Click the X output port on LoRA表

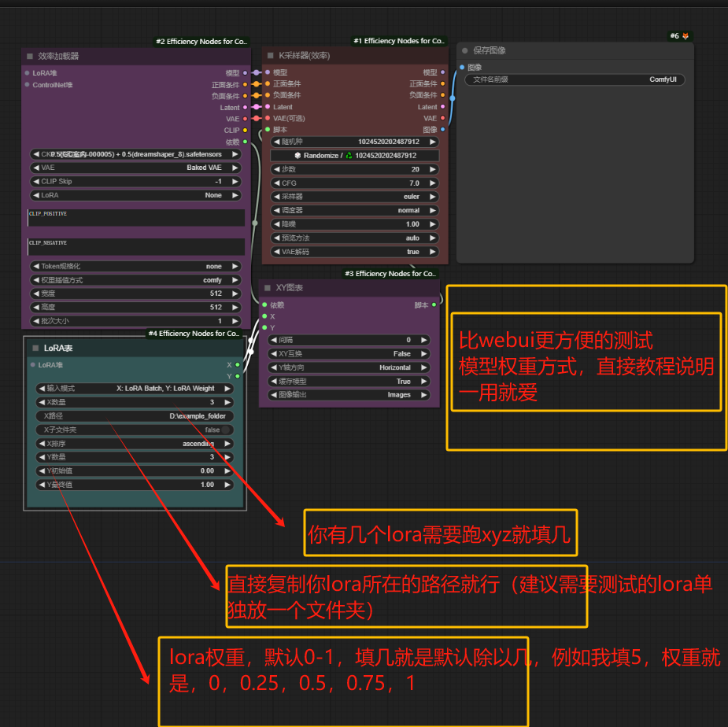(238, 365)
